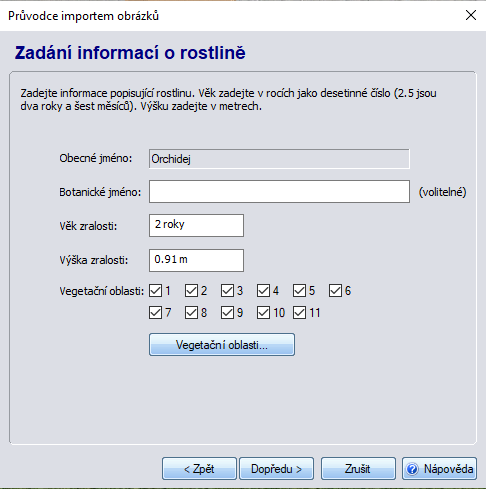The image size is (486, 489).
Task: Disable vegetation zone 3 checkbox
Action: 227,291
